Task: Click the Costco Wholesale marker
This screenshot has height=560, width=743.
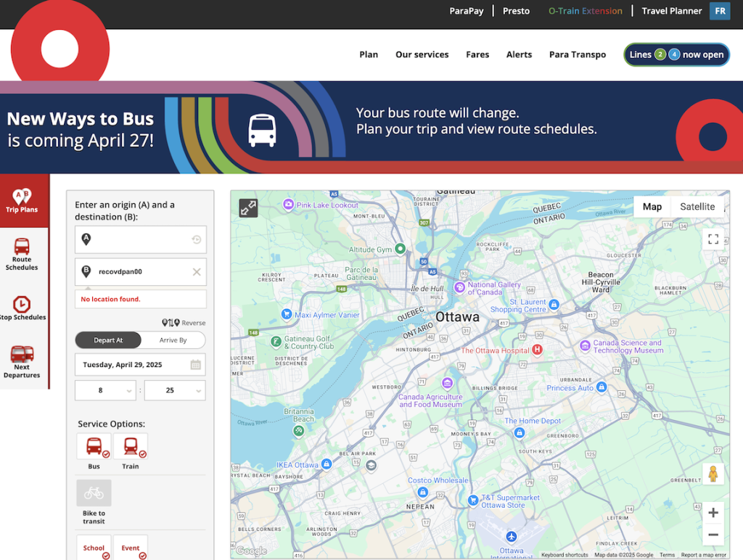Action: (423, 493)
